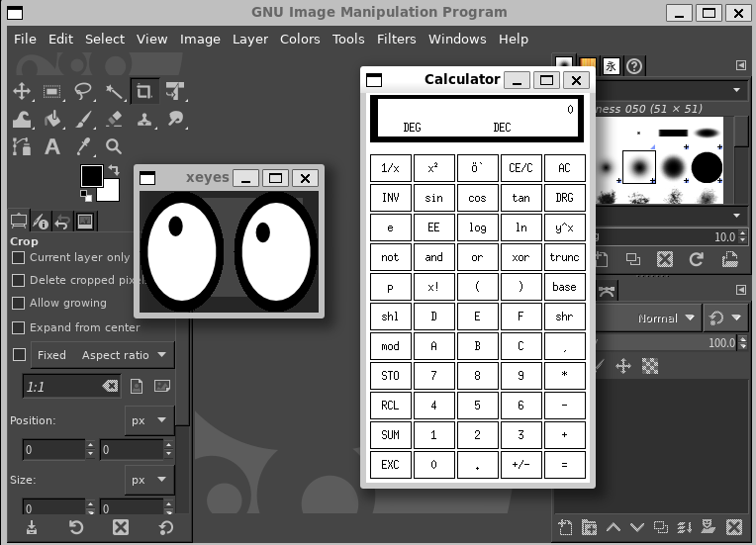Open the Select menu
This screenshot has width=756, height=545.
[105, 39]
